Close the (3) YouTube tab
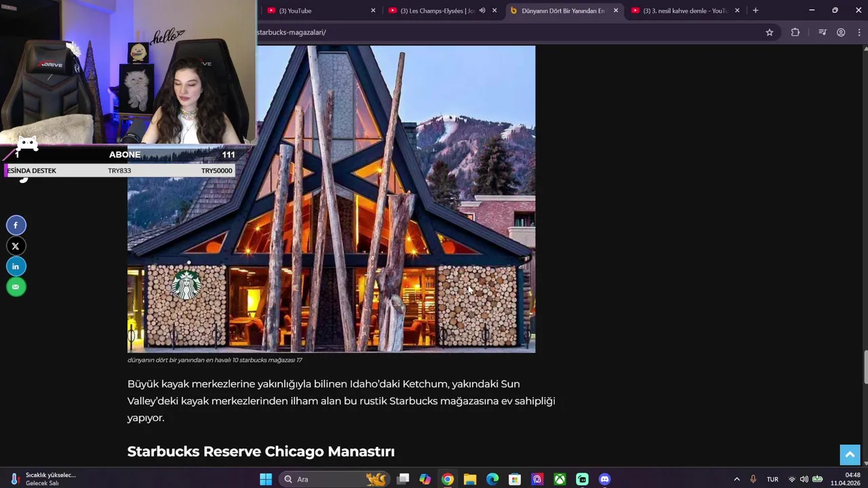This screenshot has width=868, height=488. pos(373,11)
